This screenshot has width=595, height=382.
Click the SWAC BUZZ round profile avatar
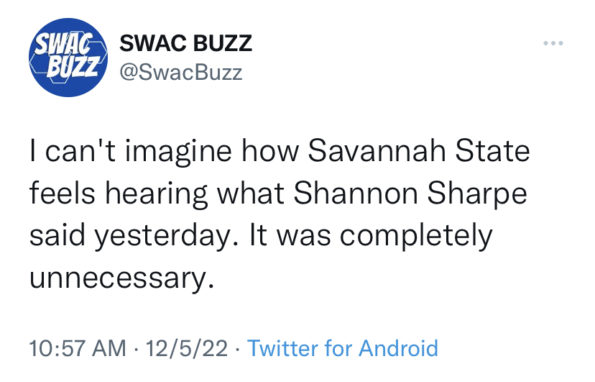pyautogui.click(x=68, y=57)
